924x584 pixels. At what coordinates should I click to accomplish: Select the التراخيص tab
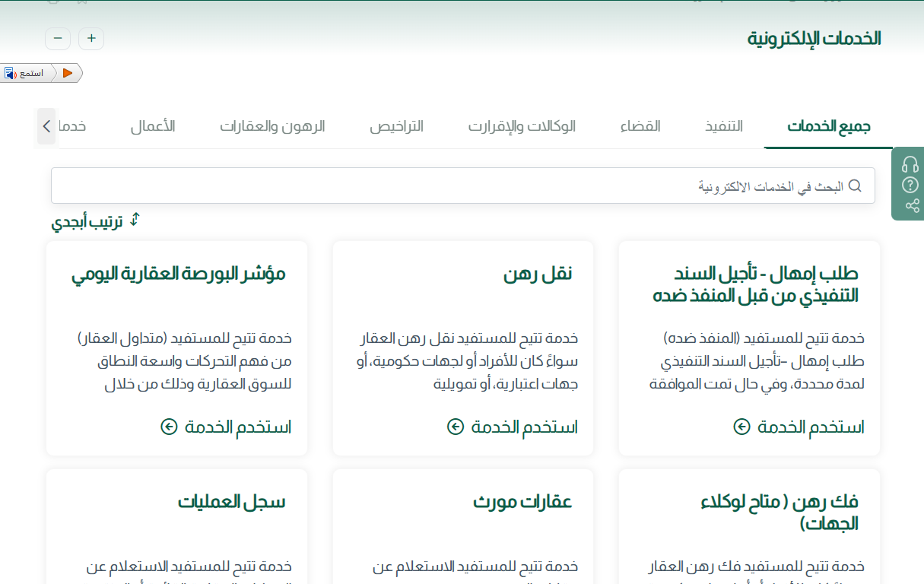click(396, 126)
